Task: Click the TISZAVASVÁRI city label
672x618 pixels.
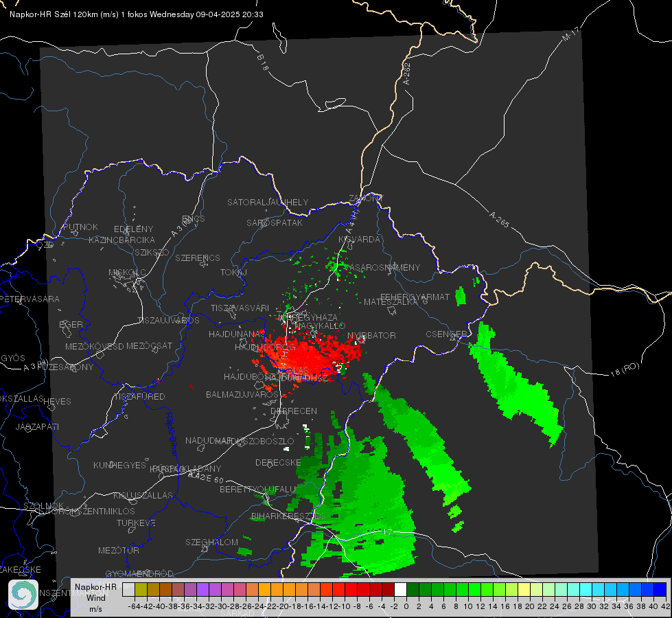Action: pos(240,308)
